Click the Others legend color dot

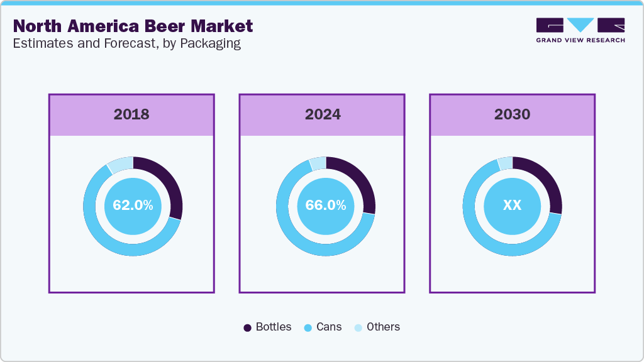tap(358, 327)
